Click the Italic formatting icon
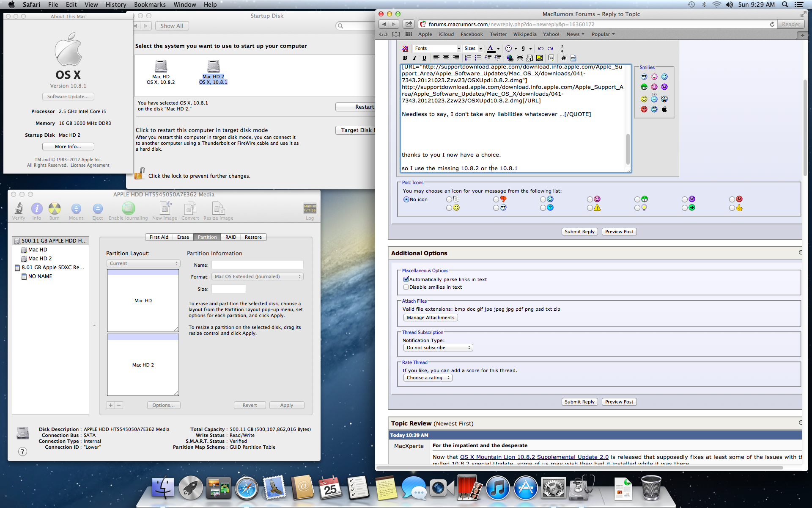This screenshot has width=812, height=508. (x=414, y=58)
